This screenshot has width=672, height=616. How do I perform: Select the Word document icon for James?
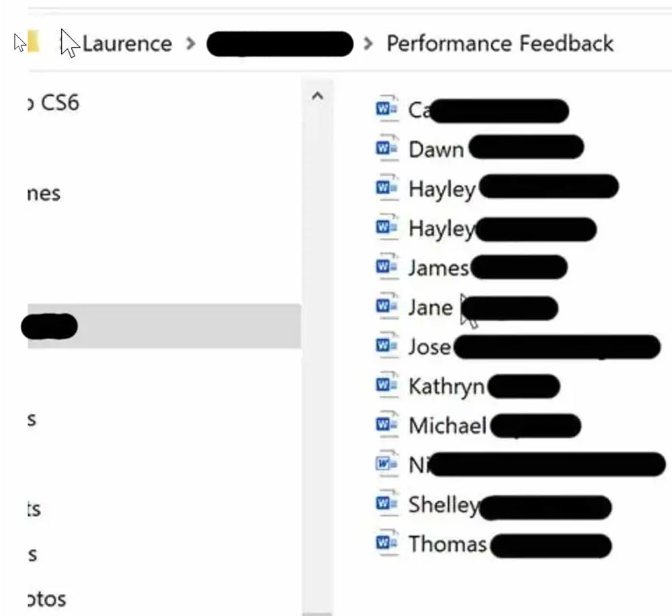click(386, 267)
